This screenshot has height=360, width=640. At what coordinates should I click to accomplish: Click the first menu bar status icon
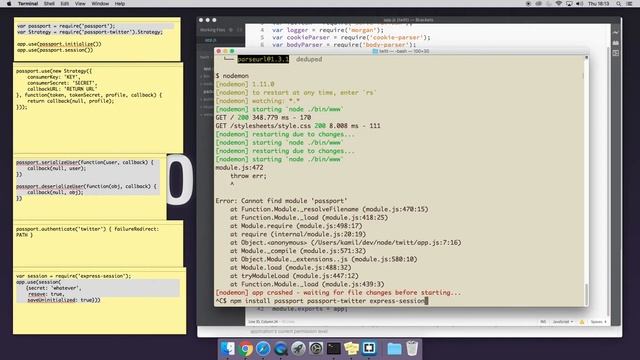pos(528,4)
